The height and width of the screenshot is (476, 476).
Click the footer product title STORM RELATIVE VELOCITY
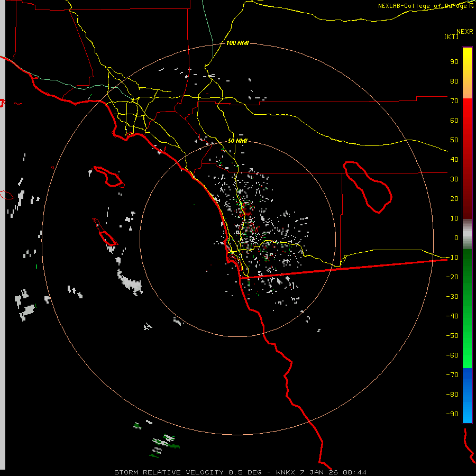coord(169,472)
